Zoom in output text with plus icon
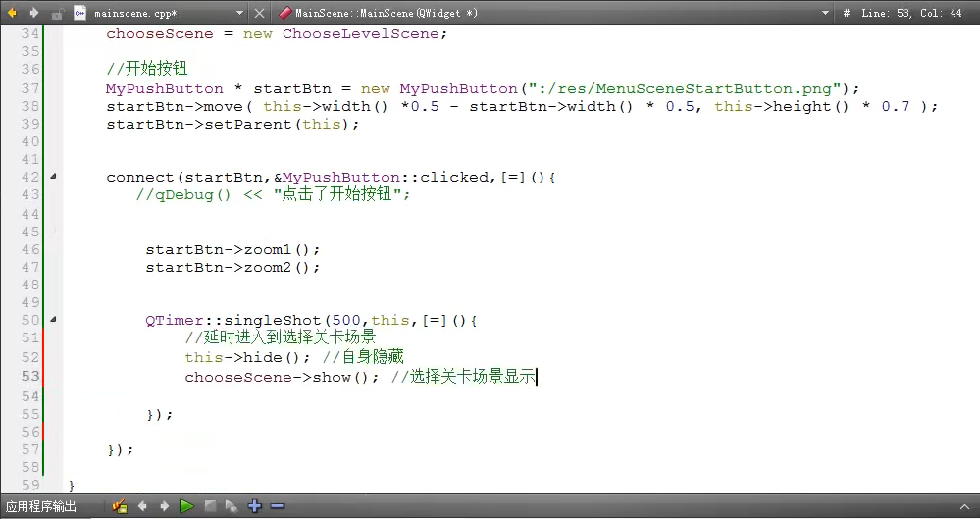 click(254, 506)
